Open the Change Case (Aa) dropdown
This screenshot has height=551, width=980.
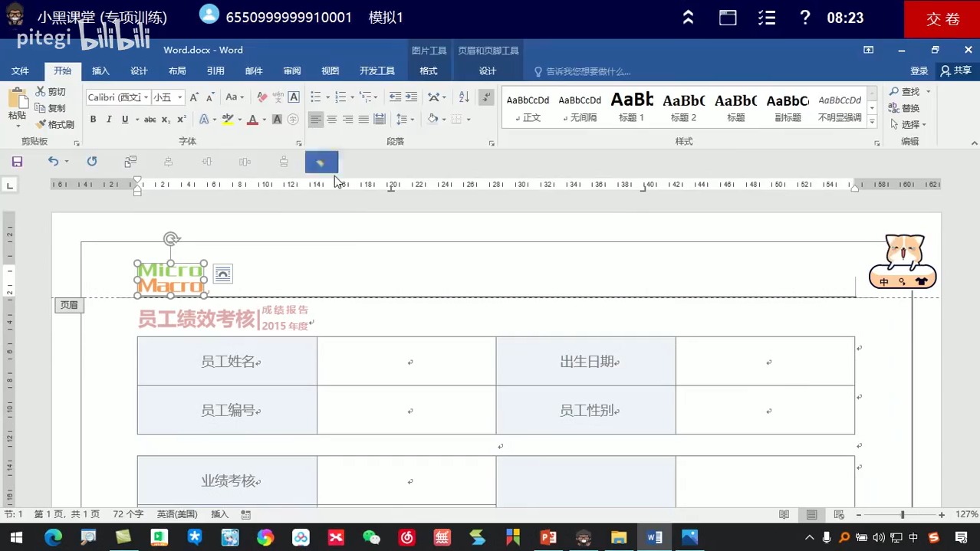(235, 97)
